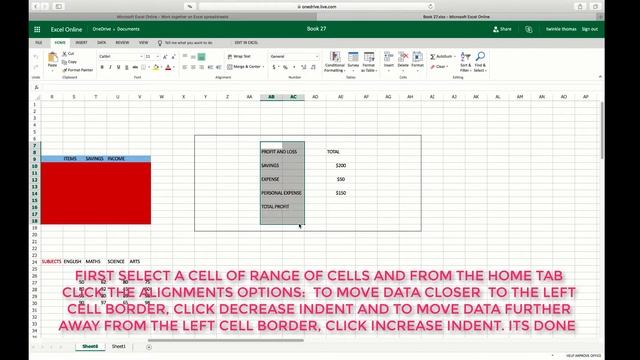The height and width of the screenshot is (360, 640).
Task: Collapse the ribbon with the chevron
Action: click(x=600, y=77)
